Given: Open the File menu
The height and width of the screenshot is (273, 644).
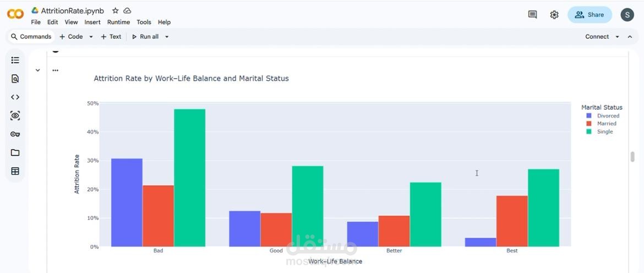Looking at the screenshot, I should point(36,22).
